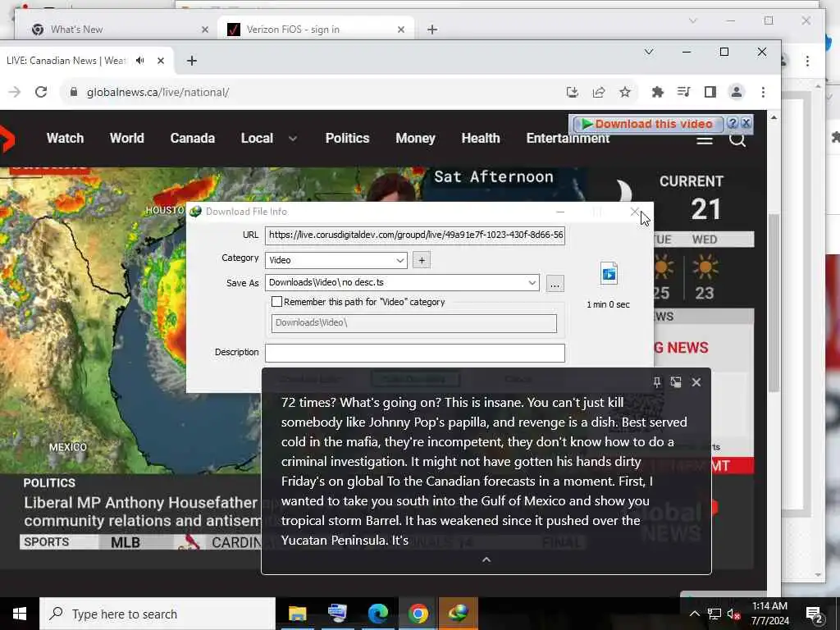Click the Type here to search box
Screen dimensions: 840x630
coord(157,614)
